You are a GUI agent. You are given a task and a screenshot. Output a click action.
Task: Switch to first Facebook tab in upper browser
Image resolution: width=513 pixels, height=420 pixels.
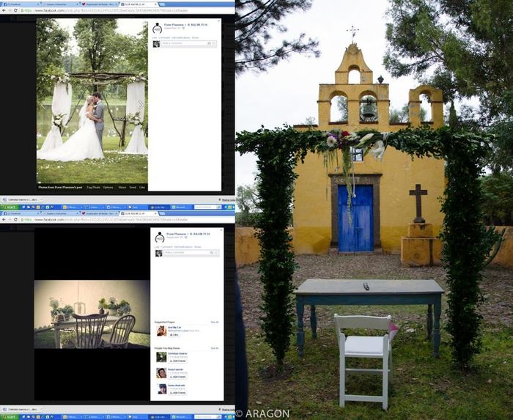tap(20, 4)
